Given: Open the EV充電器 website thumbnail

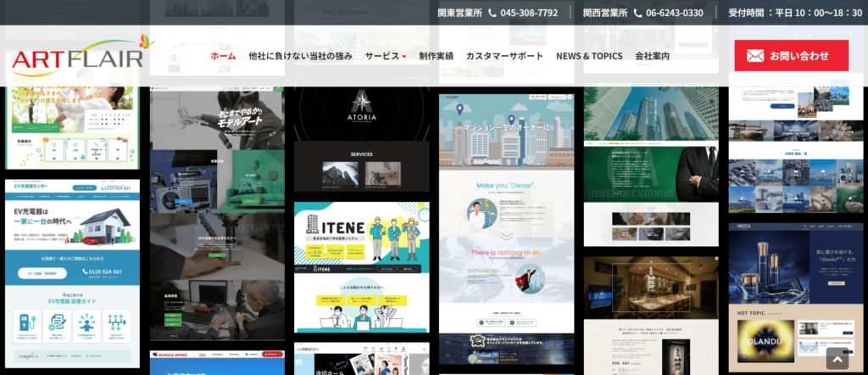Looking at the screenshot, I should click(x=72, y=271).
